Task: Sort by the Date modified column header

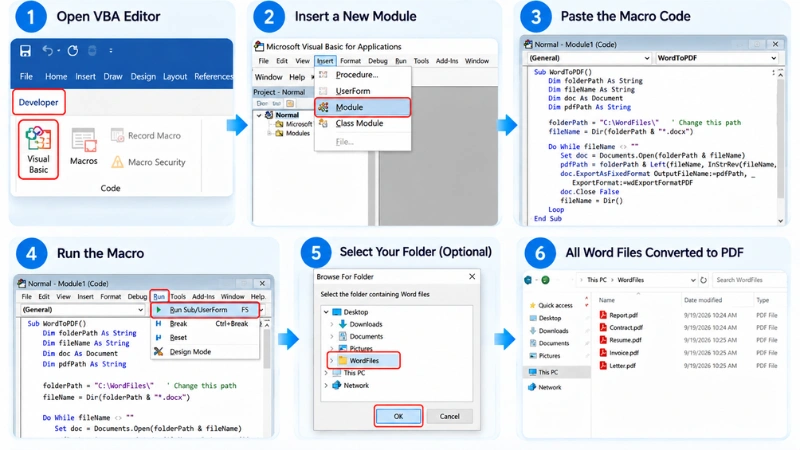Action: [703, 300]
